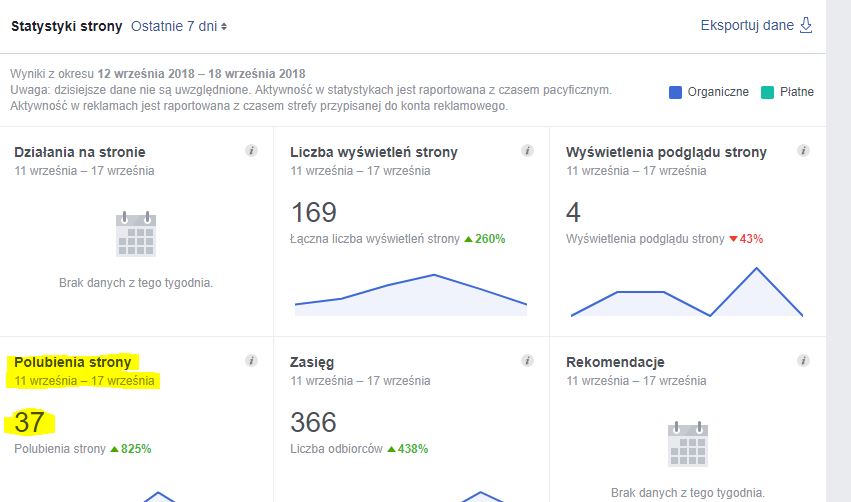This screenshot has height=502, width=851.
Task: Click the 37 page likes value
Action: [29, 422]
